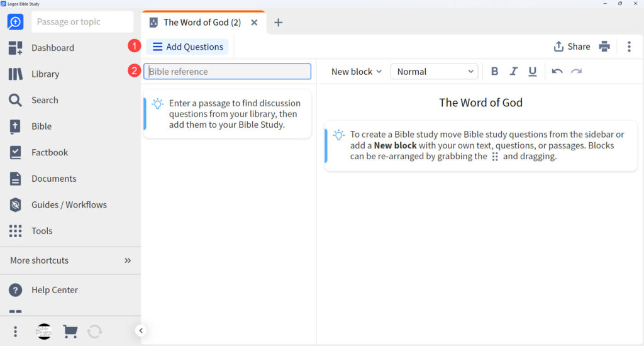Click the Add Questions button
Viewport: 644px width, 346px height.
click(187, 47)
